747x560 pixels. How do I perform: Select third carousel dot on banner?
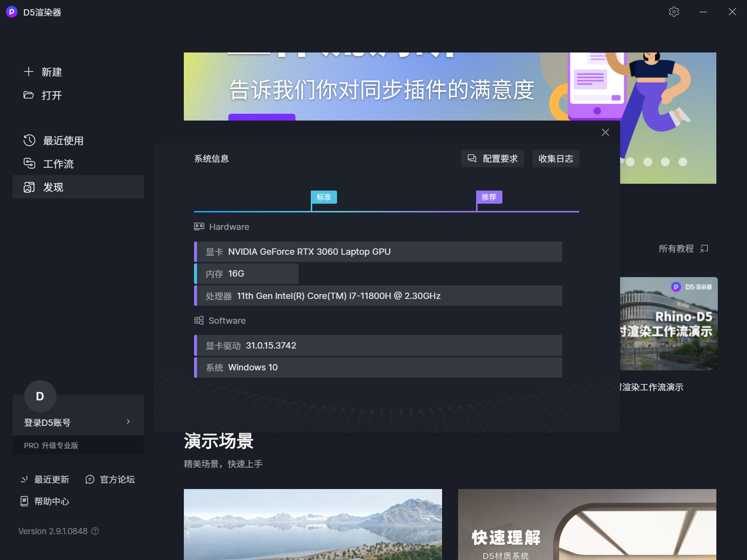click(665, 162)
